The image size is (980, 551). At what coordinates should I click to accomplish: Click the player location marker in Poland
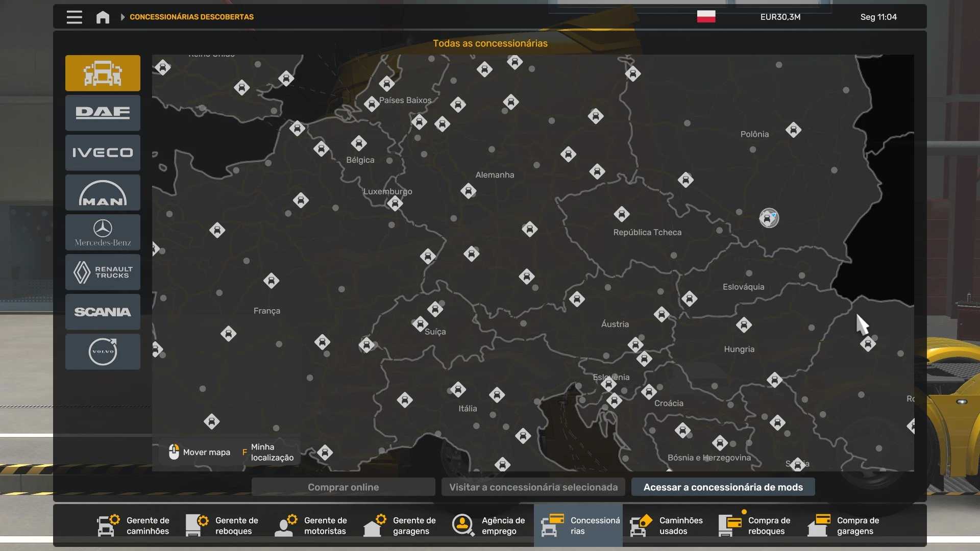769,218
